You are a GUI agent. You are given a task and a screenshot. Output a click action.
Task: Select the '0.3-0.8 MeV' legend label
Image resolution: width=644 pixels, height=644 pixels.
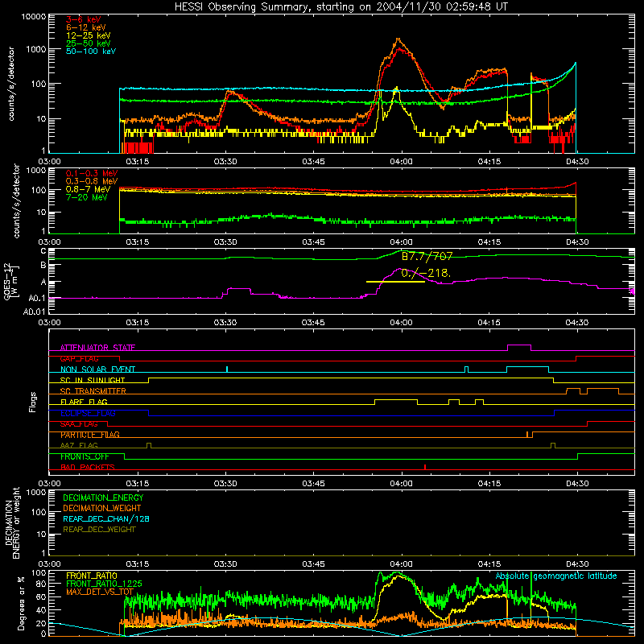pos(91,181)
